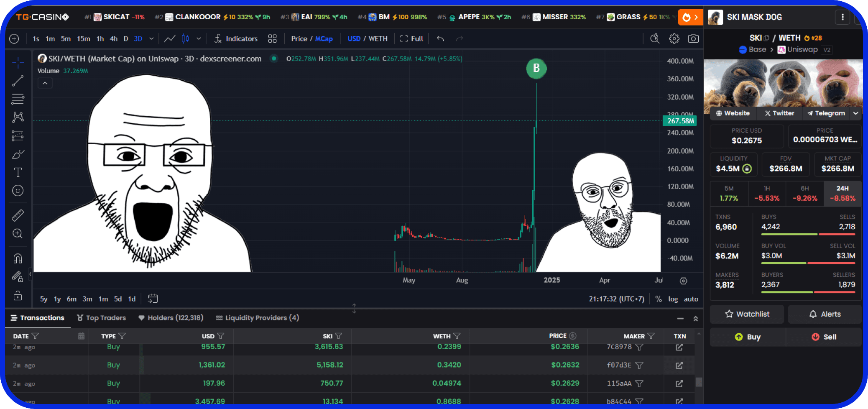This screenshot has width=868, height=409.
Task: Select the ruler measure tool
Action: (18, 215)
